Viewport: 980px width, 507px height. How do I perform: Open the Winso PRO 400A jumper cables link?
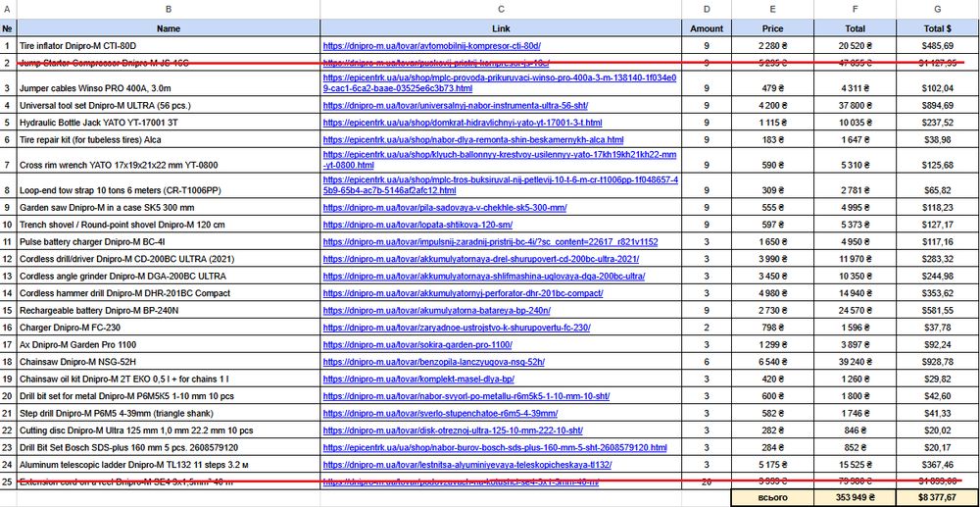coord(500,82)
